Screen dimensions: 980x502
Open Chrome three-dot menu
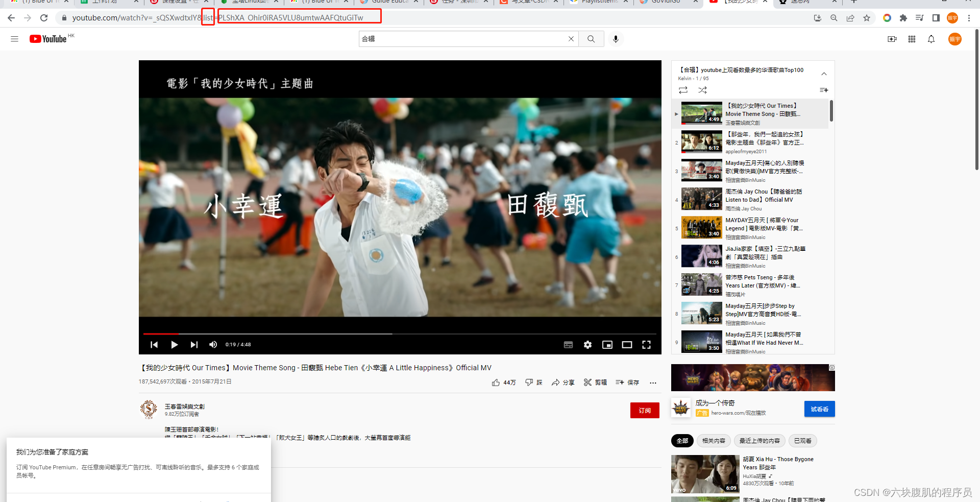coord(969,18)
